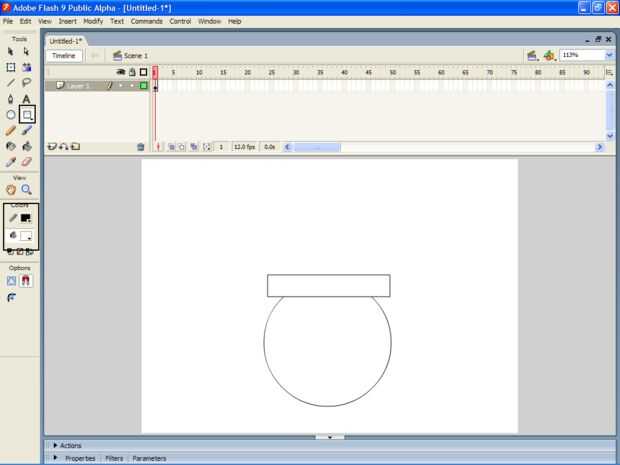Delete the selected layer with trash icon
The image size is (620, 465).
pos(140,147)
